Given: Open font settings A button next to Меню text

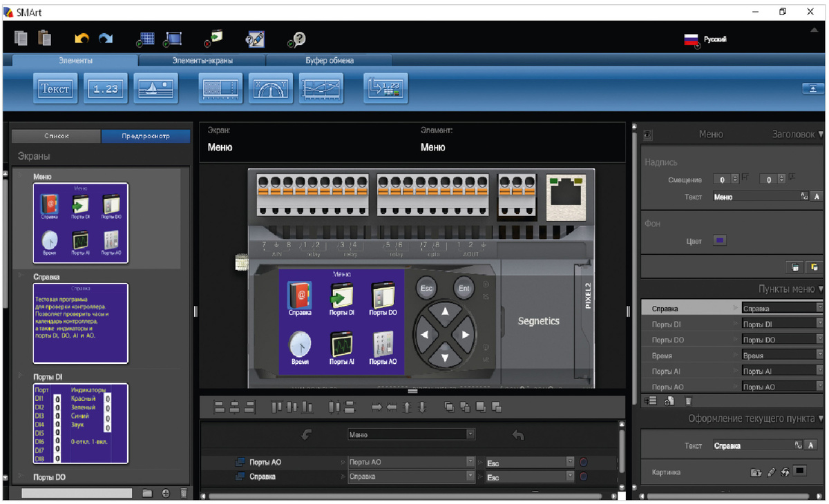Looking at the screenshot, I should point(817,197).
